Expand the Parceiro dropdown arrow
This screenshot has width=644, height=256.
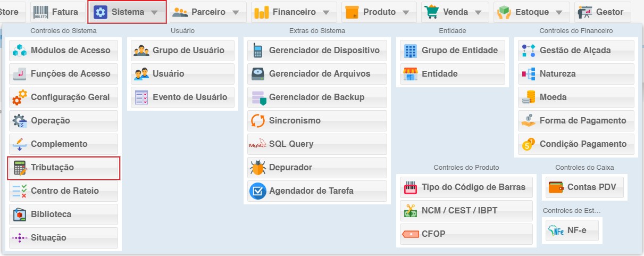click(x=236, y=12)
